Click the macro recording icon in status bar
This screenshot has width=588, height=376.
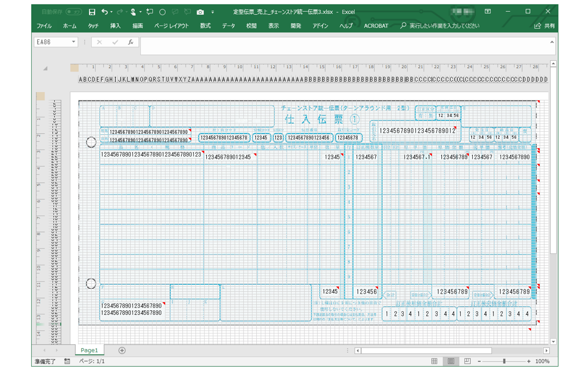coord(67,361)
